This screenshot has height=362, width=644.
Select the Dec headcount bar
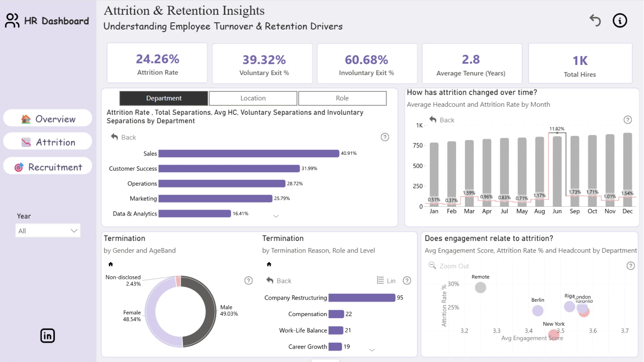click(x=628, y=170)
